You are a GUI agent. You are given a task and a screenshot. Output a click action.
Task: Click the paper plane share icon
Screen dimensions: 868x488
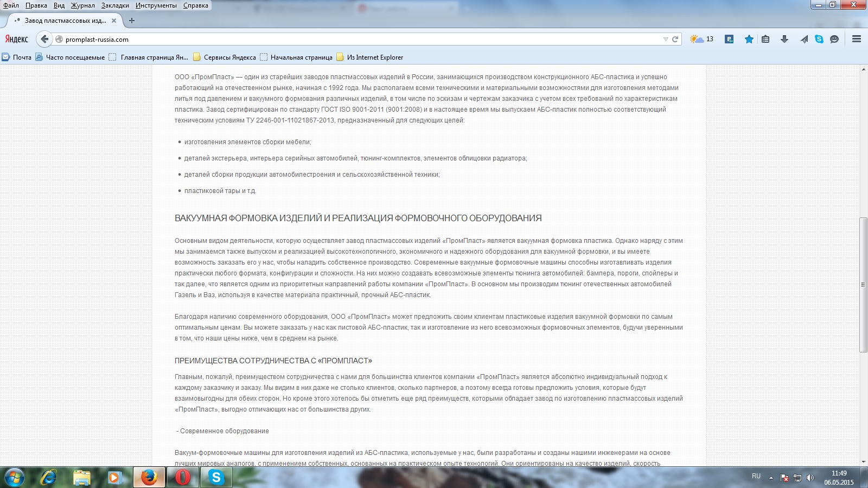pyautogui.click(x=804, y=39)
